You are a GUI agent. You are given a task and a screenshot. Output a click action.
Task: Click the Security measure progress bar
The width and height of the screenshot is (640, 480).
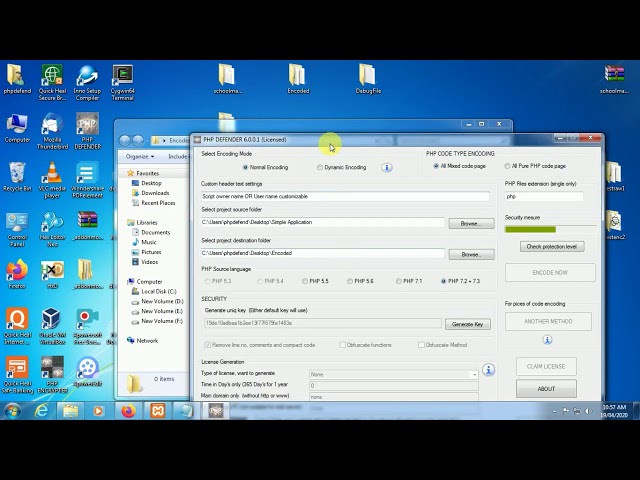550,229
